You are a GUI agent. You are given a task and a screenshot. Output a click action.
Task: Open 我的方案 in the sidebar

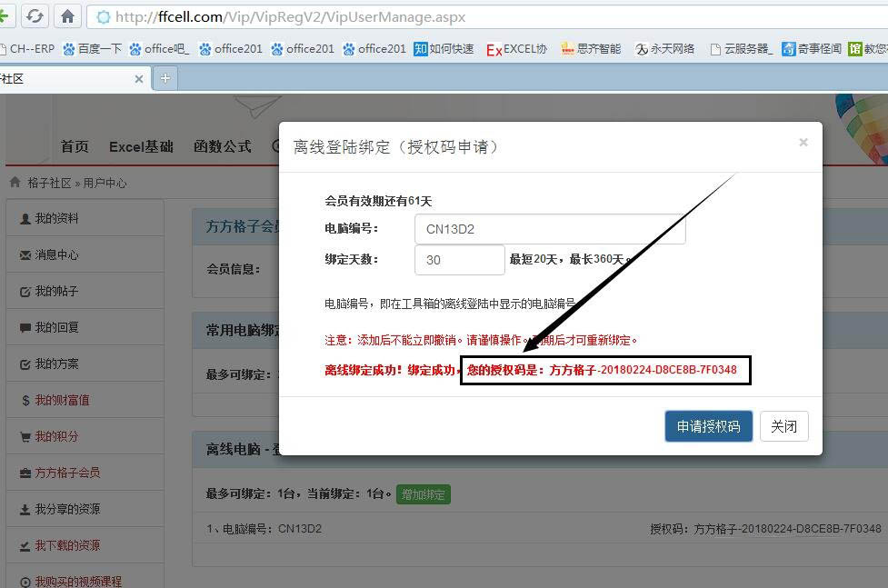(x=85, y=364)
